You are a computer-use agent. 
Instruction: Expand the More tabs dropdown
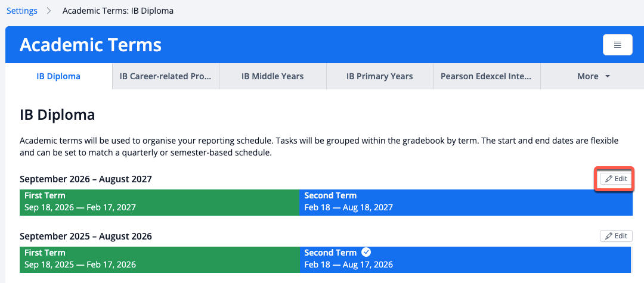(x=592, y=76)
